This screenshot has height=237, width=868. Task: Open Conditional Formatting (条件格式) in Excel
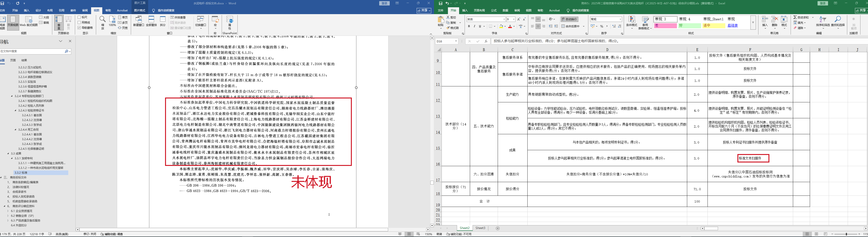(631, 23)
